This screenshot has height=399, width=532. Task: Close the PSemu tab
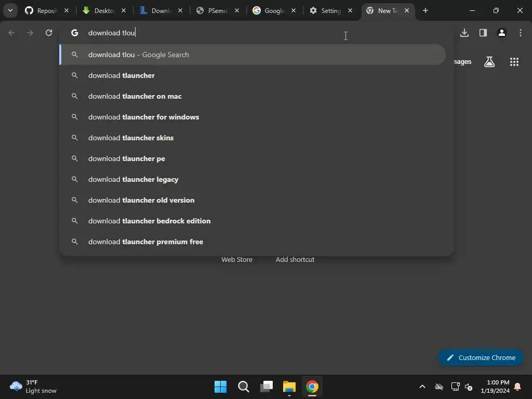pyautogui.click(x=237, y=10)
